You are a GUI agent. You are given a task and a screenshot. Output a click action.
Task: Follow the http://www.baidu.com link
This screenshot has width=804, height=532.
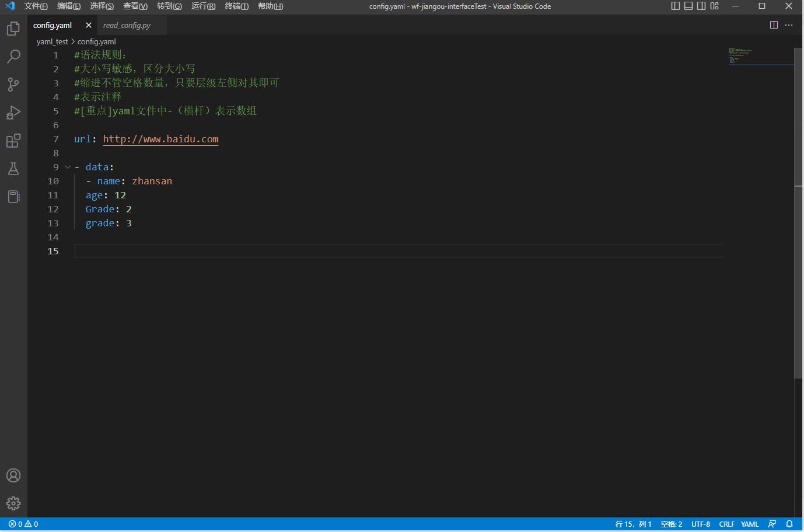click(x=160, y=139)
